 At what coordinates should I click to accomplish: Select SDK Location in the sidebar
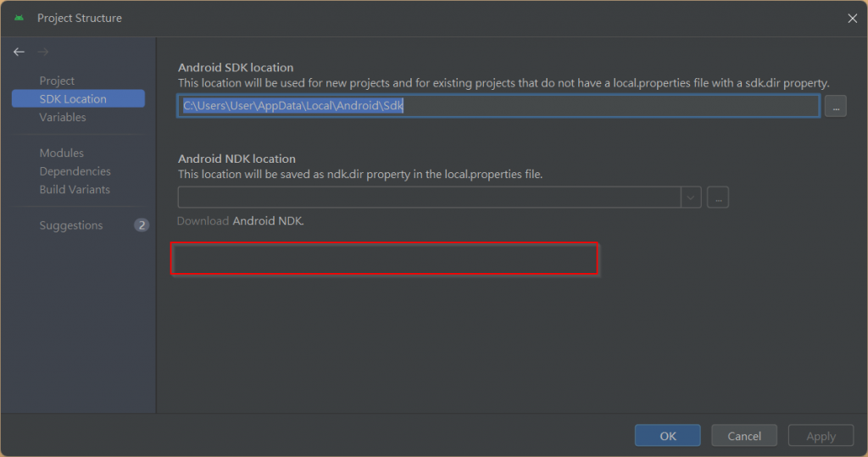78,98
